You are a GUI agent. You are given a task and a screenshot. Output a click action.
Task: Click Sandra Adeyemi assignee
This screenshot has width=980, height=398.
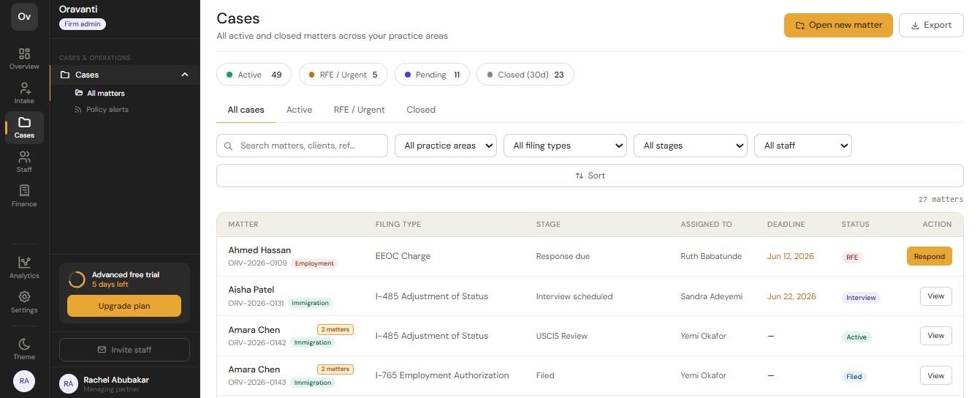(x=711, y=296)
